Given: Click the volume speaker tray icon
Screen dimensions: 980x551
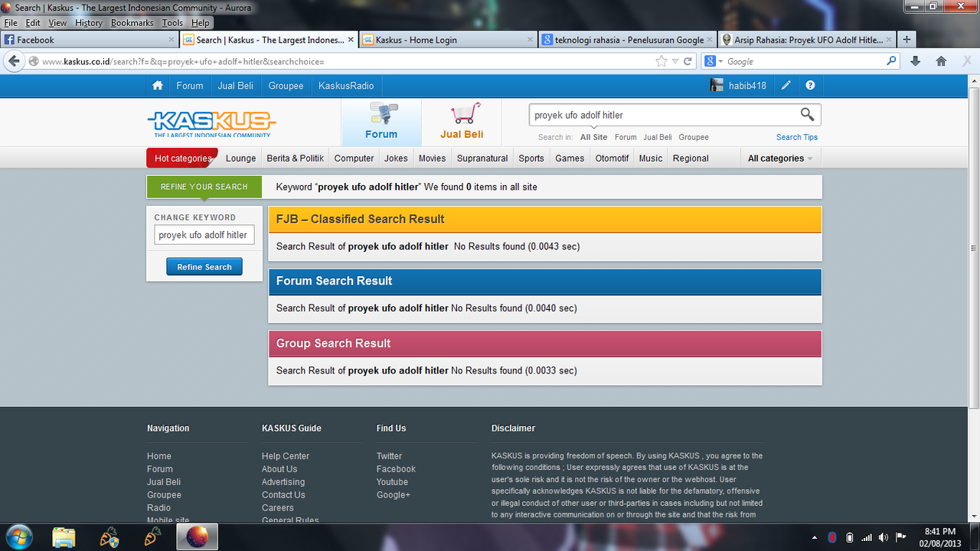Looking at the screenshot, I should pos(884,537).
